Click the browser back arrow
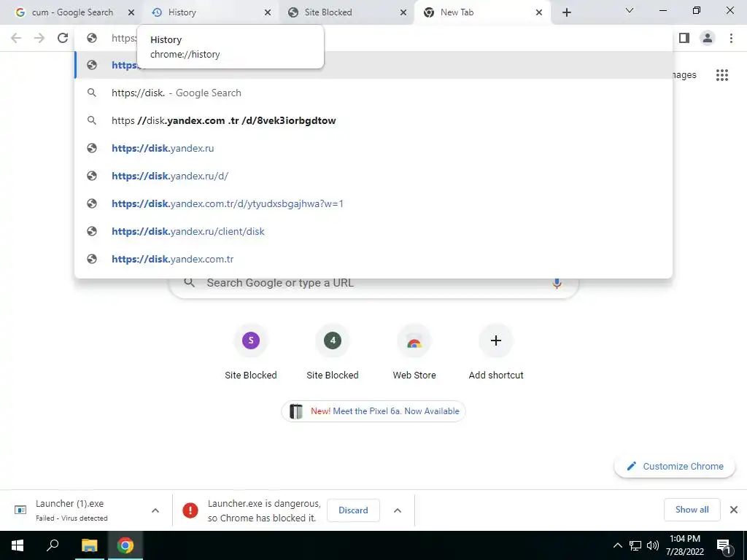This screenshot has height=560, width=747. pos(16,38)
